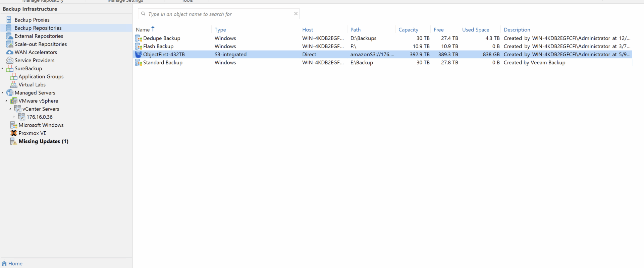This screenshot has height=268, width=644.
Task: Sort by the Host column header
Action: [308, 29]
